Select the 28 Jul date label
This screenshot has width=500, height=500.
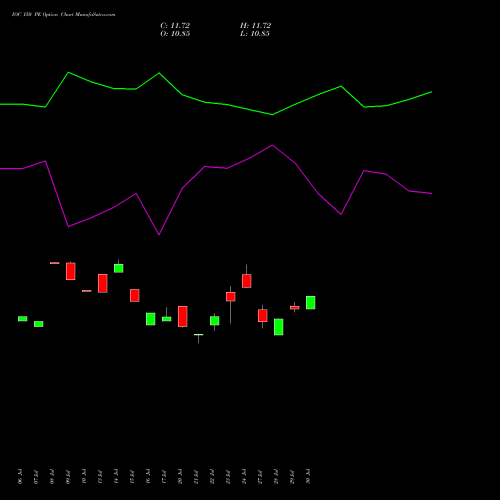276,476
